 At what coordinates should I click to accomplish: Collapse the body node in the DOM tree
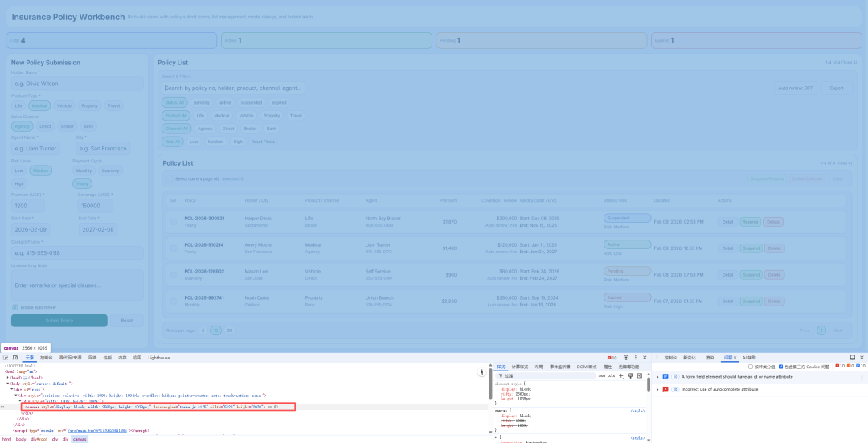8,384
